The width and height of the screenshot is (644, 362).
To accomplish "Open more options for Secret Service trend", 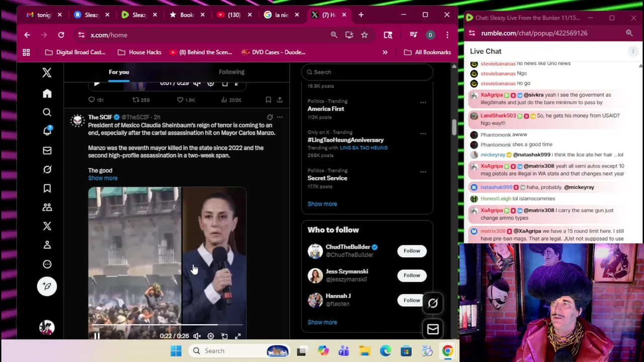I will tap(423, 171).
